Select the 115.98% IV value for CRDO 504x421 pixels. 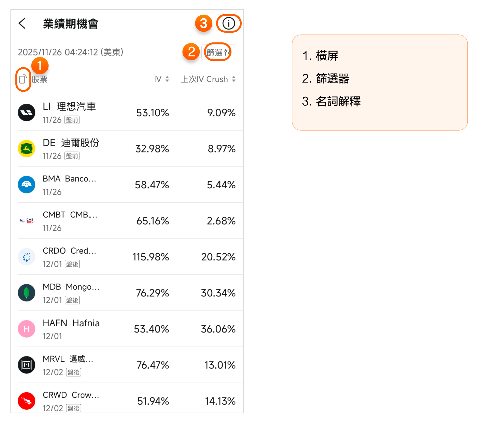click(x=151, y=257)
